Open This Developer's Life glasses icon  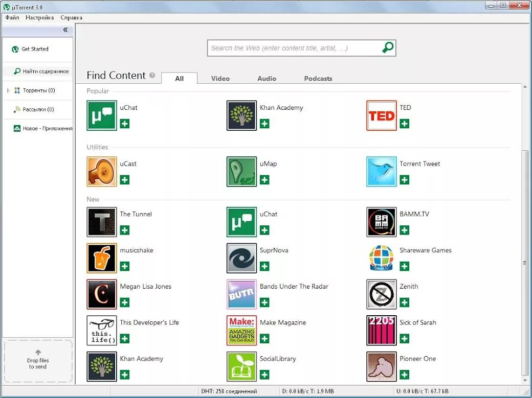coord(102,331)
